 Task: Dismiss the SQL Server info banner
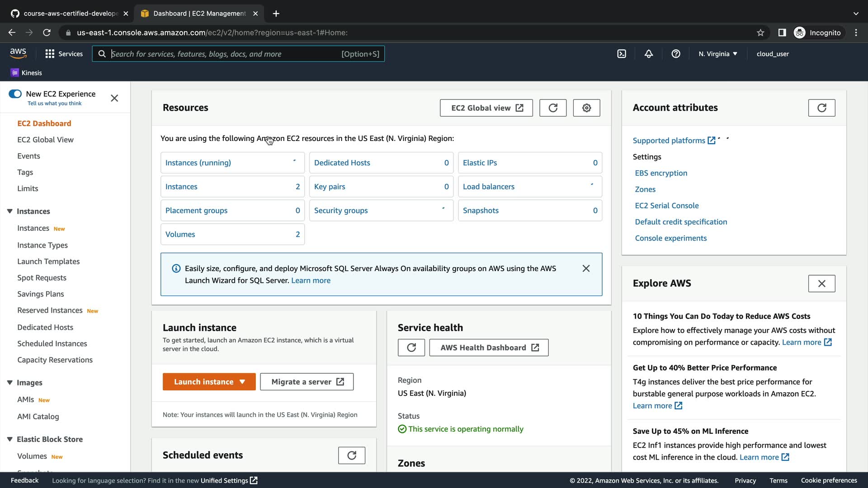click(x=586, y=268)
